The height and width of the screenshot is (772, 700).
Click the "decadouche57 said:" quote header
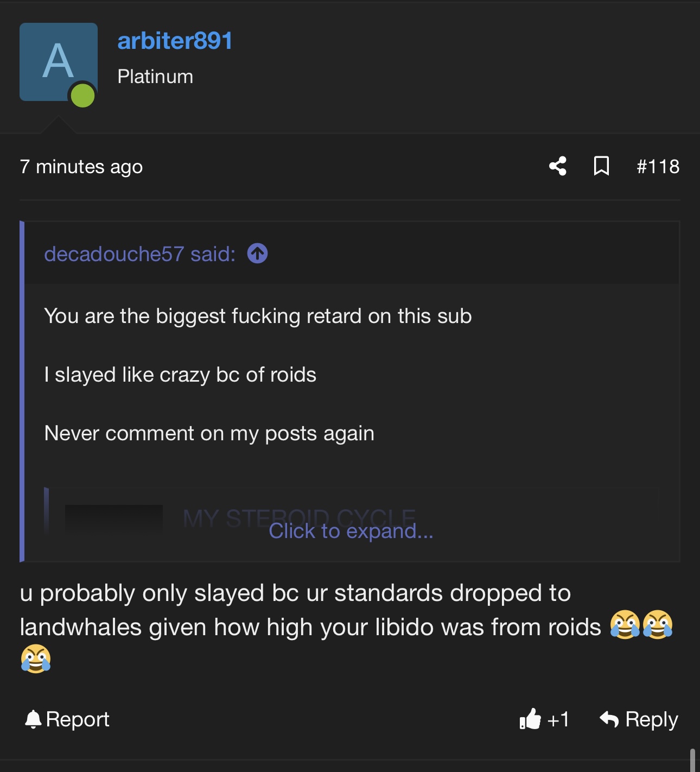coord(140,254)
